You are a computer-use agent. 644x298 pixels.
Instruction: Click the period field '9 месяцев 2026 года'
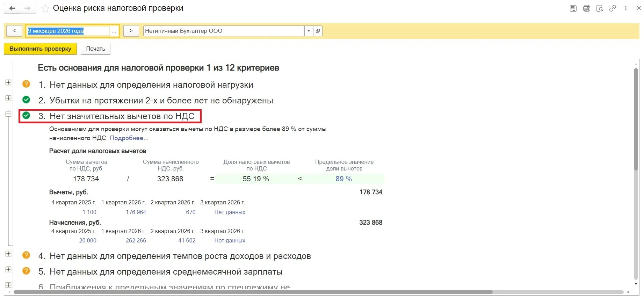68,31
